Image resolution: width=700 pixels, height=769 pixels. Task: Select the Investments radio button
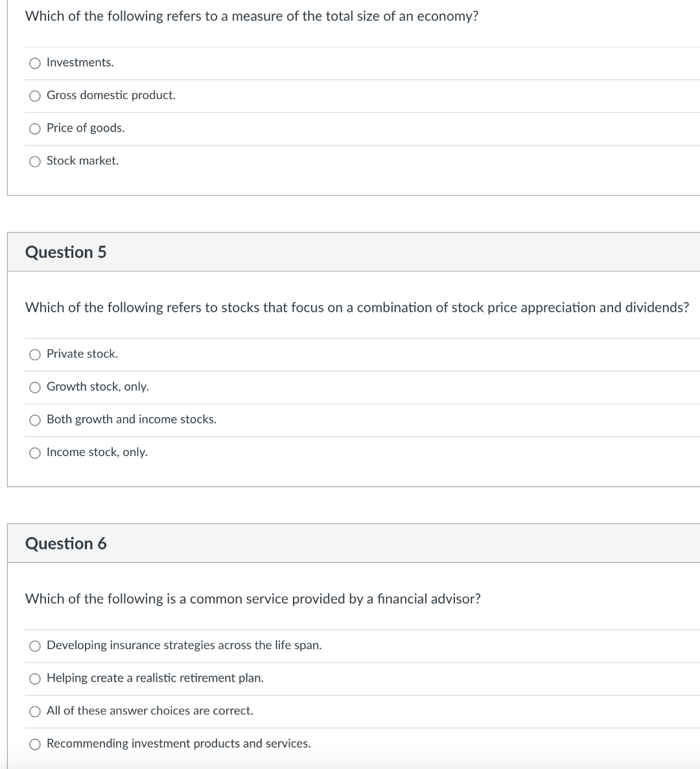click(34, 62)
